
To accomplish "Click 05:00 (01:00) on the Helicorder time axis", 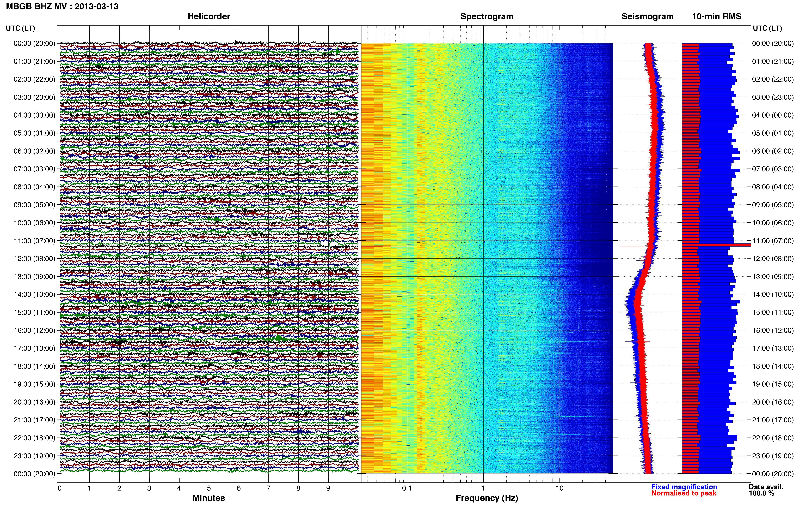I will (x=34, y=133).
